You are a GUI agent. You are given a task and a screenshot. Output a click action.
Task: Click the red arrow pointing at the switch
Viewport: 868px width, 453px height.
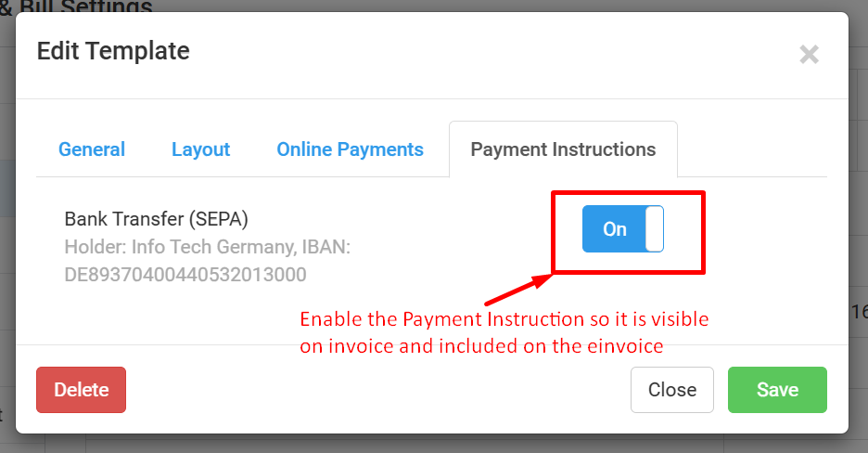(519, 289)
